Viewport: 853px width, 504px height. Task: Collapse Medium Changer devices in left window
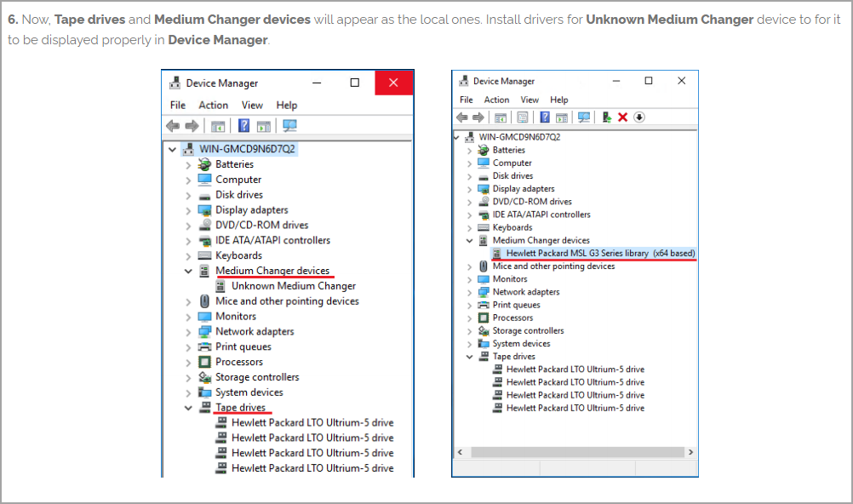point(188,271)
